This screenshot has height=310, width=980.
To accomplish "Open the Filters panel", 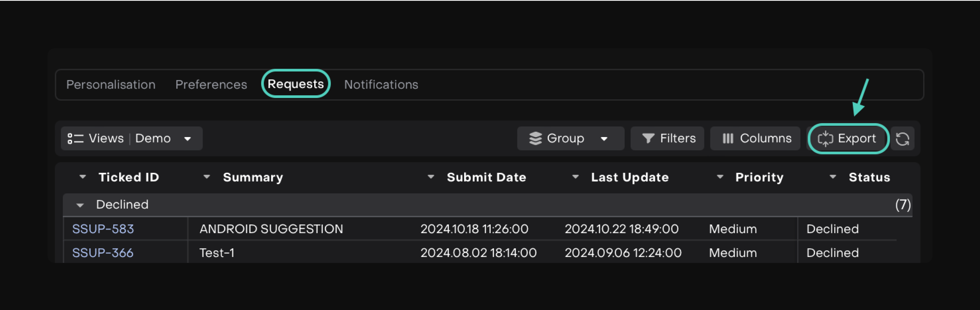I will (668, 139).
